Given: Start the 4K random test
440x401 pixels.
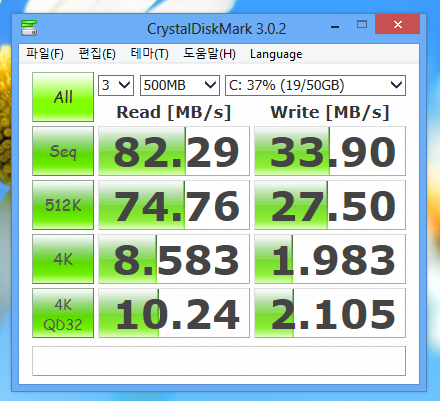Looking at the screenshot, I should click(x=63, y=259).
